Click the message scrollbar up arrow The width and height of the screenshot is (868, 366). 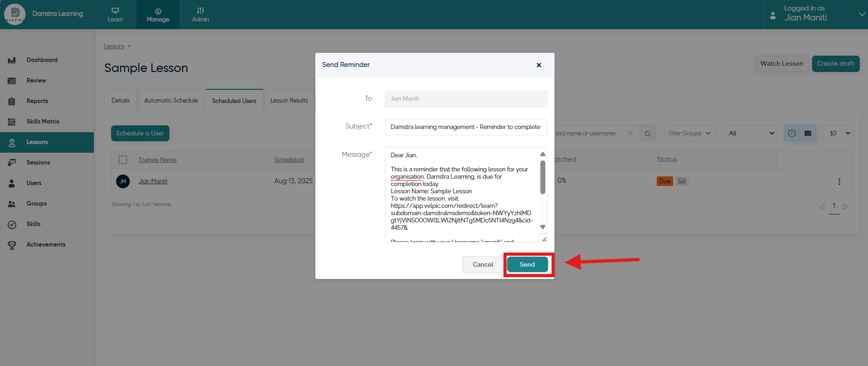pyautogui.click(x=543, y=154)
